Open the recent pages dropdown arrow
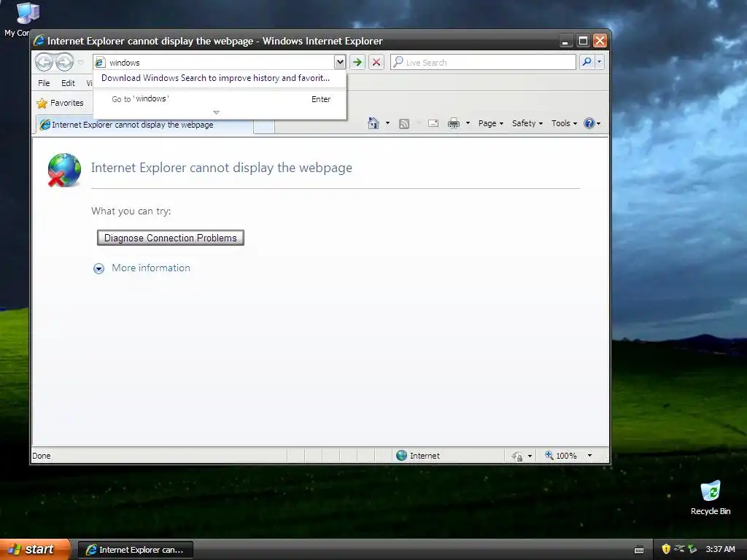The height and width of the screenshot is (560, 747). (x=80, y=63)
